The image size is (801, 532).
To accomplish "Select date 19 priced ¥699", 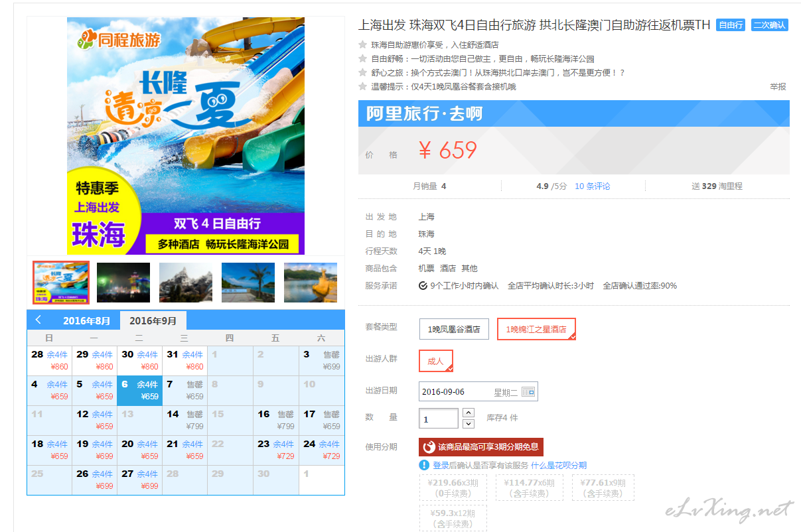I will 95,450.
